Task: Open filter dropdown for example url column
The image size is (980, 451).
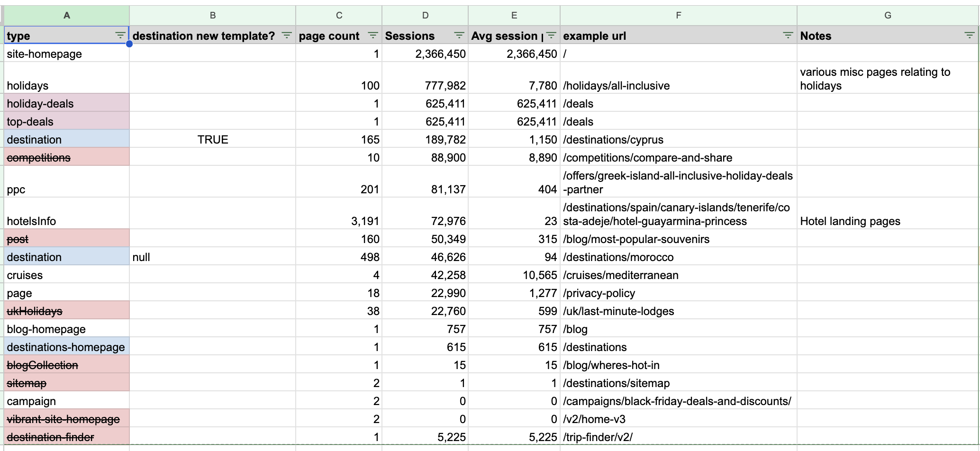Action: coord(788,36)
